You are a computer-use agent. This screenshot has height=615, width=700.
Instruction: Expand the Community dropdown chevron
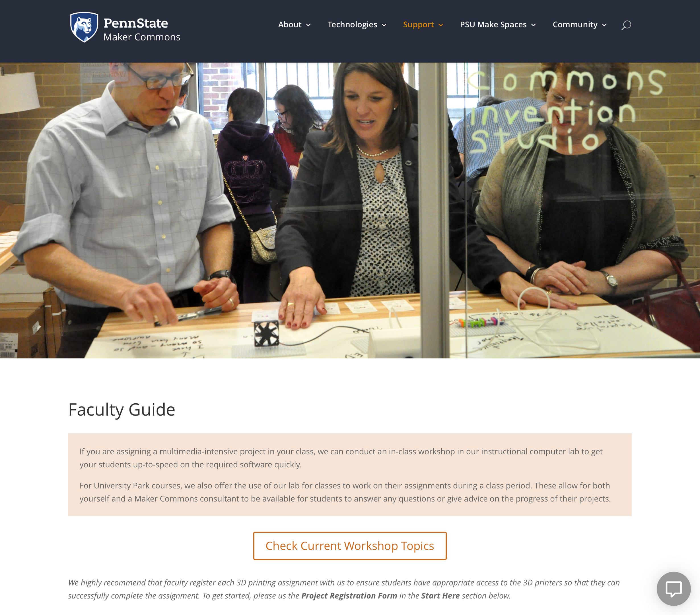(604, 25)
